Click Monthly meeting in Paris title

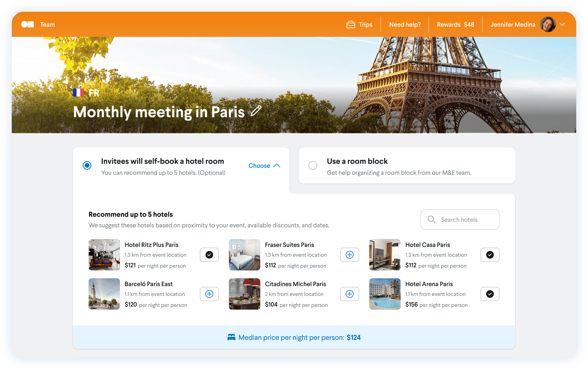coord(159,112)
